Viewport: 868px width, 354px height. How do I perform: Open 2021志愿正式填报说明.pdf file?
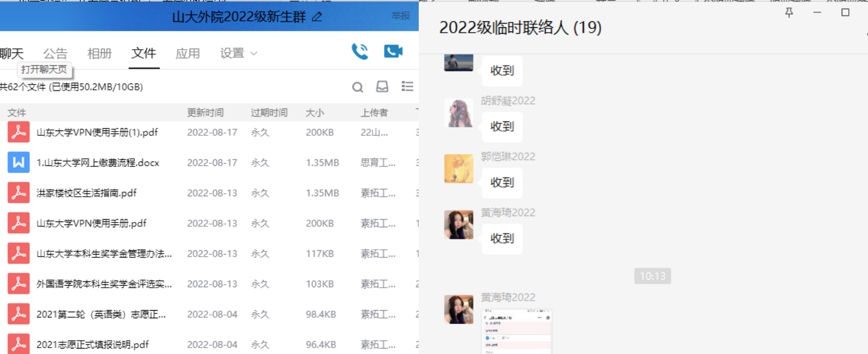[92, 345]
